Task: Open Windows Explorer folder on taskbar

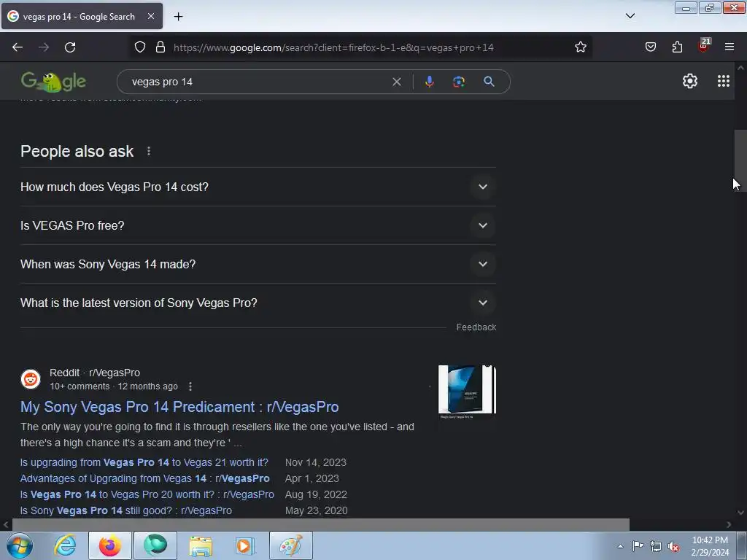Action: click(201, 545)
